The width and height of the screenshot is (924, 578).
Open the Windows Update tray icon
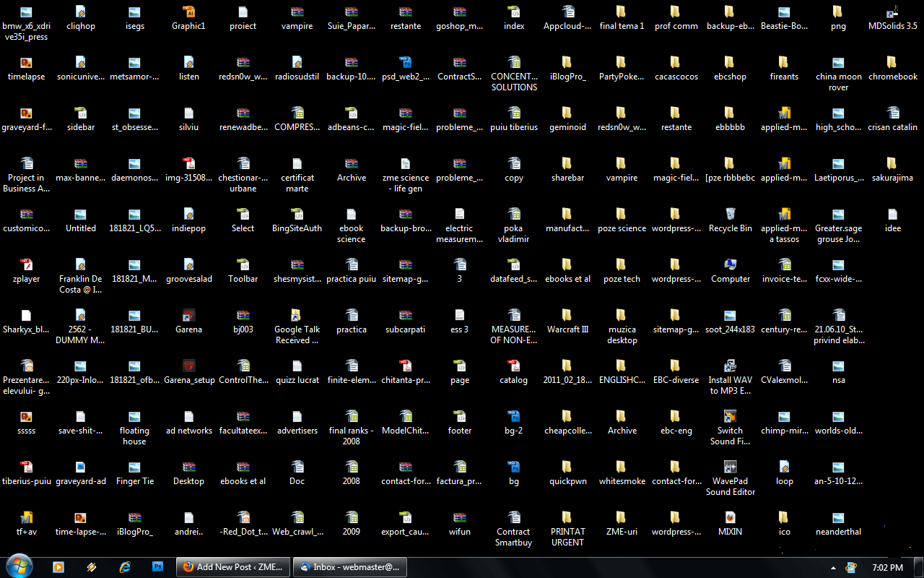coord(850,567)
